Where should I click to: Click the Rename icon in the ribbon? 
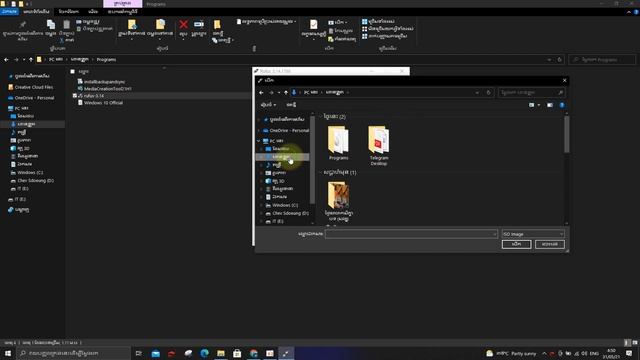[x=199, y=24]
